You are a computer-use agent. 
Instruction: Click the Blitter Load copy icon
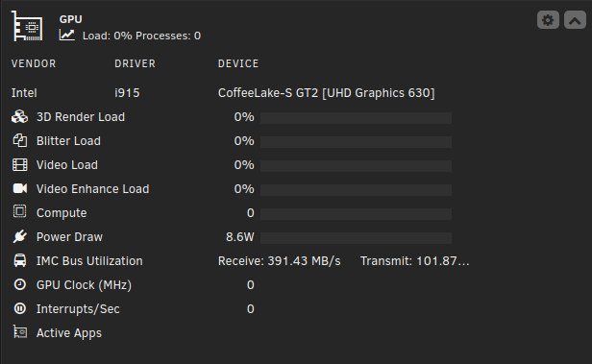coord(19,140)
